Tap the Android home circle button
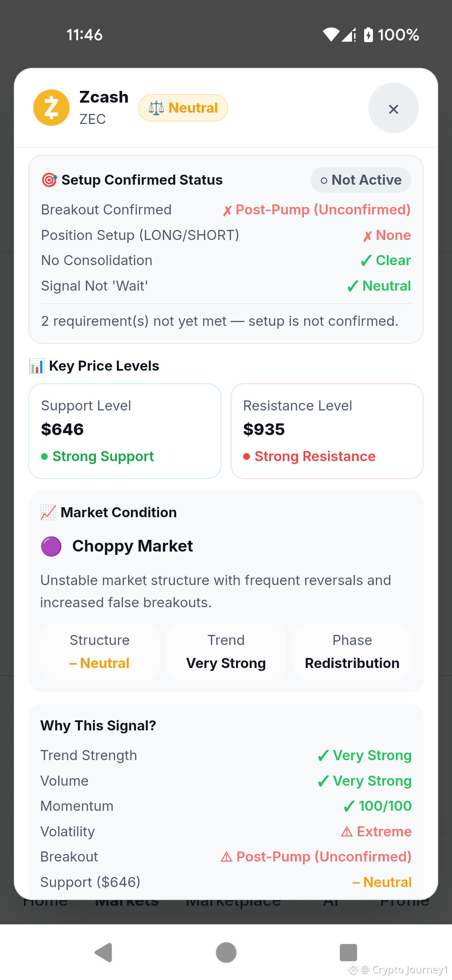 226,953
